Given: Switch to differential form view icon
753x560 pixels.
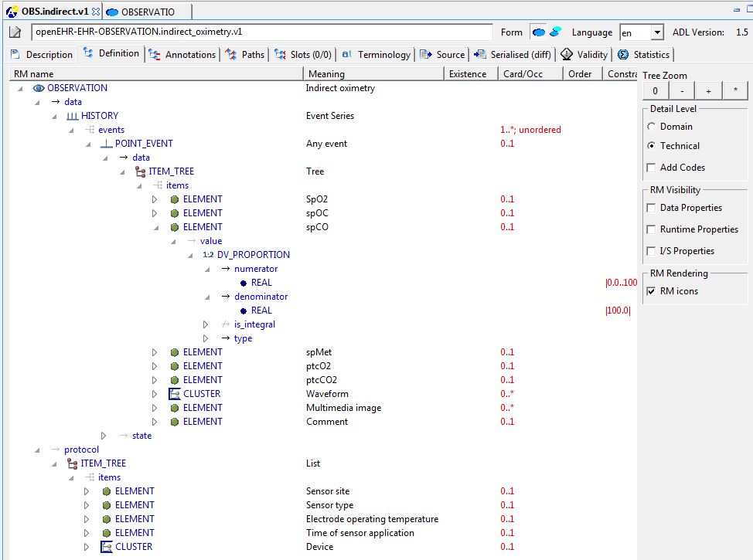Looking at the screenshot, I should pyautogui.click(x=539, y=32).
